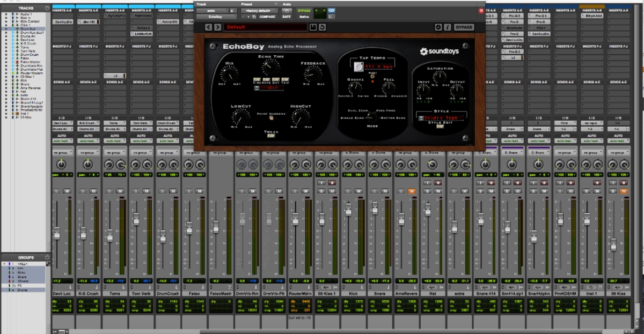Unmute the AmsRevers track
This screenshot has width=644, height=334.
pyautogui.click(x=412, y=191)
